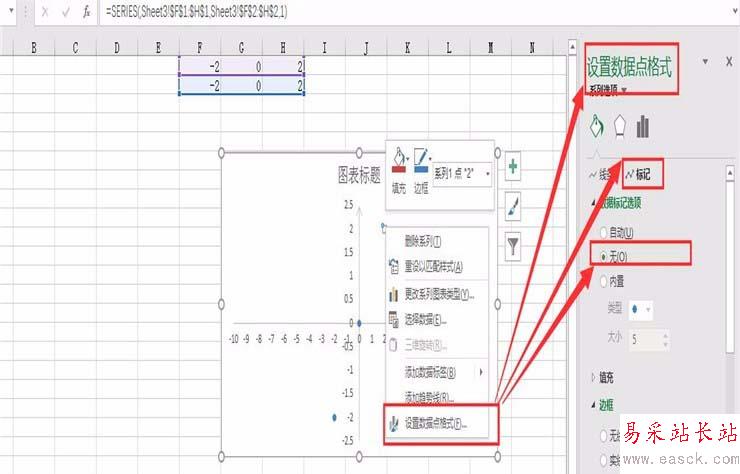
Task: Select the data point near -2 on chart
Action: 334,417
